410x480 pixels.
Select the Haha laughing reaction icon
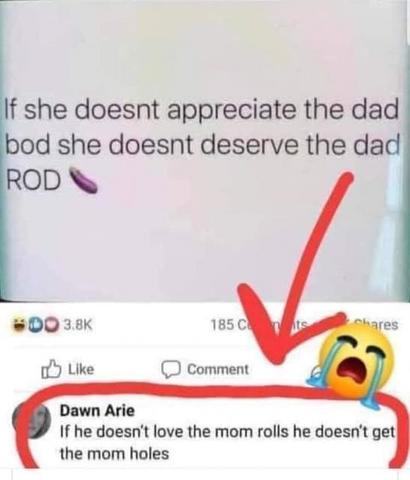pyautogui.click(x=20, y=324)
